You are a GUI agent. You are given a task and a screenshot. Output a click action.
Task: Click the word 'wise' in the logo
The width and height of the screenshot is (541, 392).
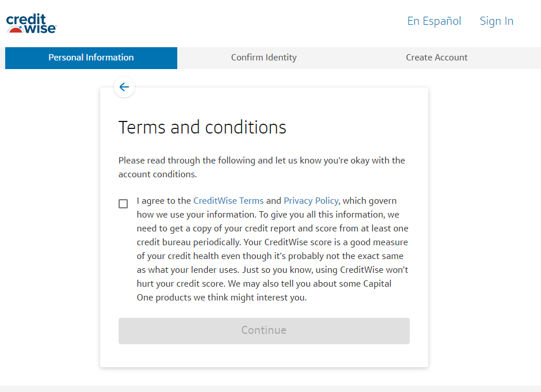point(40,29)
